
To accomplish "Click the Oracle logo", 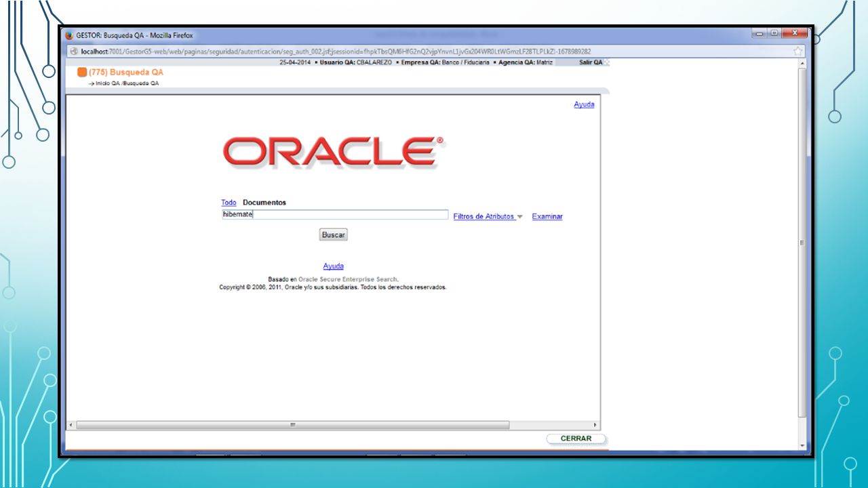I will pos(333,152).
